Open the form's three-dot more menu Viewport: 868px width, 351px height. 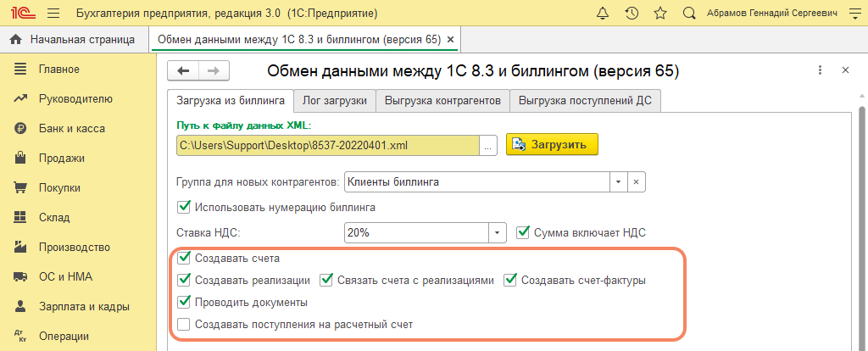pos(820,70)
